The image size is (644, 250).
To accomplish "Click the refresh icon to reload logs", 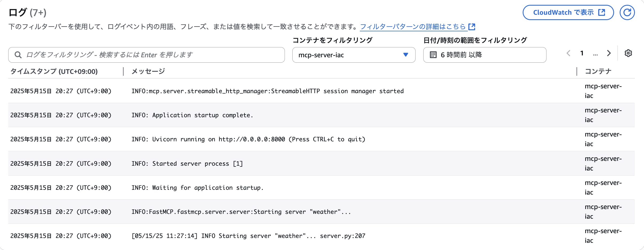I will click(x=628, y=12).
